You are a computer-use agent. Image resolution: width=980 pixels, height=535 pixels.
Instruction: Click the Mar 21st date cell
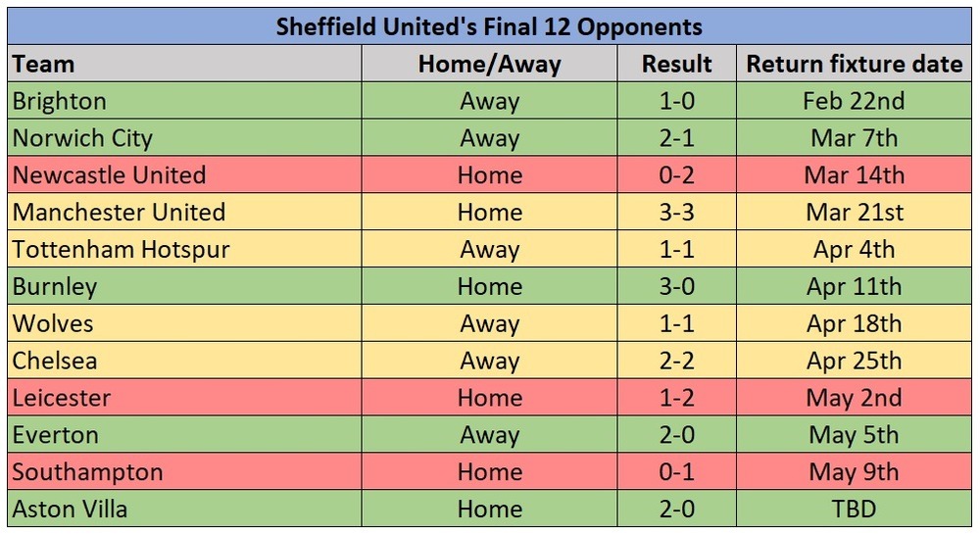[x=854, y=212]
